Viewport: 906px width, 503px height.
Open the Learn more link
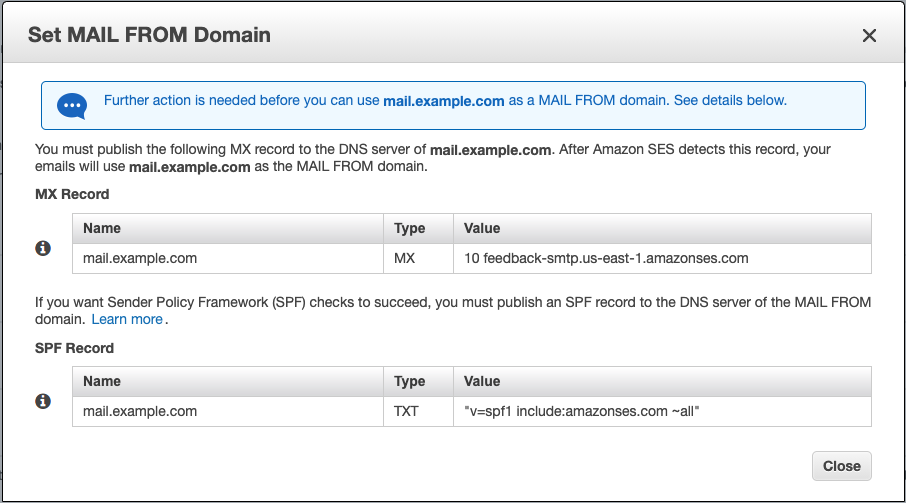click(x=127, y=319)
